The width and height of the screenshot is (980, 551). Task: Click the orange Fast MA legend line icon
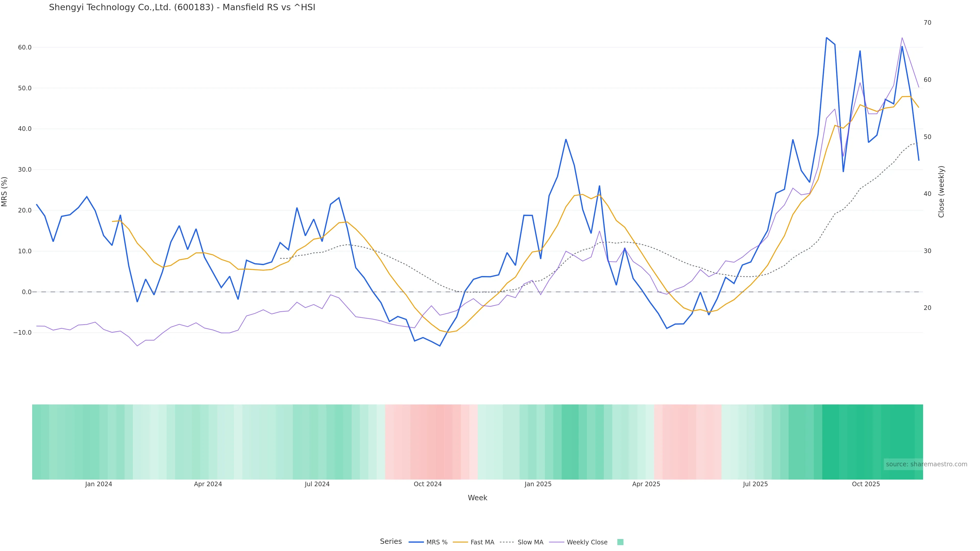[x=460, y=542]
